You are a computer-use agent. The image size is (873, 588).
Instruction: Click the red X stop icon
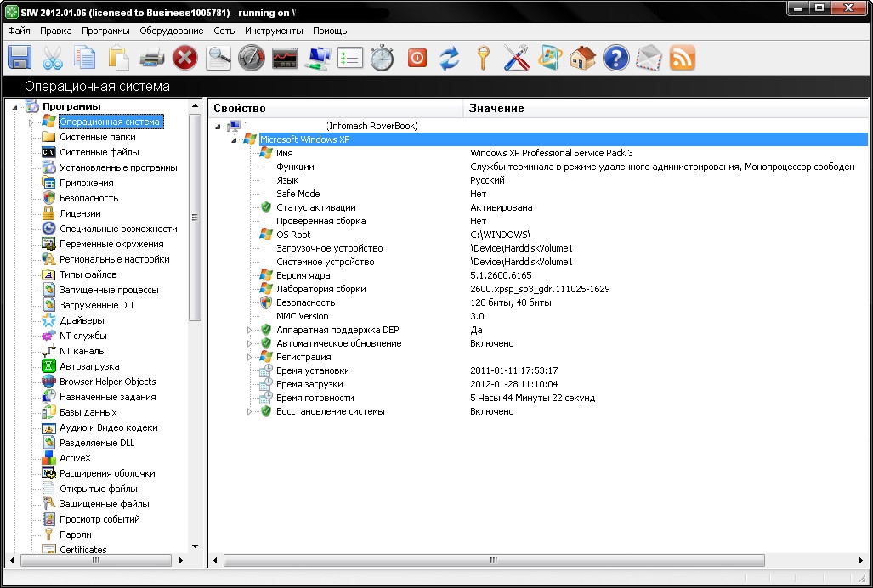[184, 58]
